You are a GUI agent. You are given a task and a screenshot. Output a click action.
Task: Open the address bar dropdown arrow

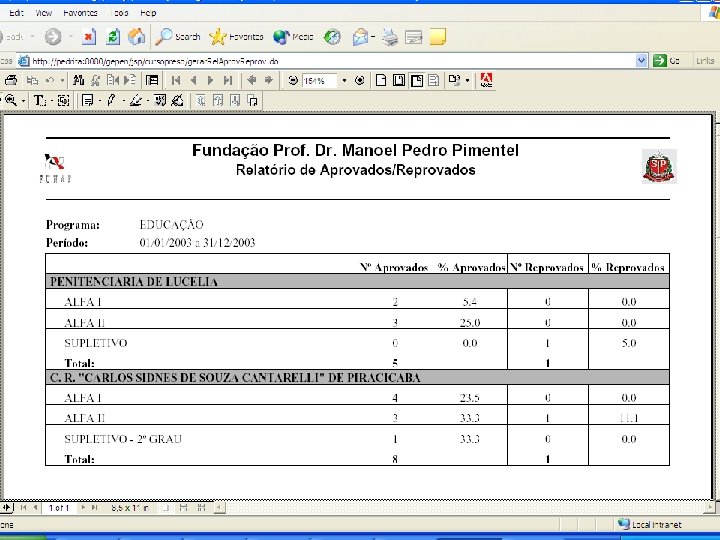(641, 61)
